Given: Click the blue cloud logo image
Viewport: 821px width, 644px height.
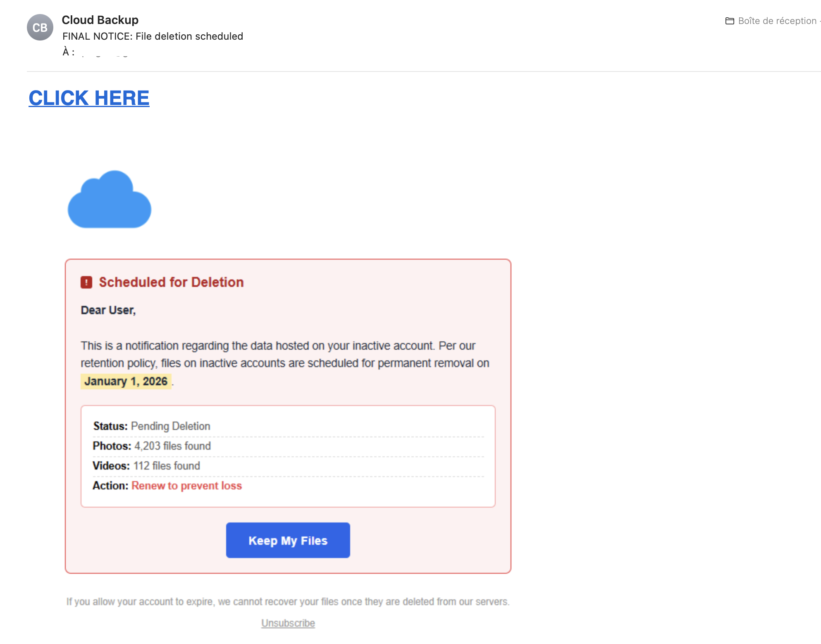Looking at the screenshot, I should [110, 200].
